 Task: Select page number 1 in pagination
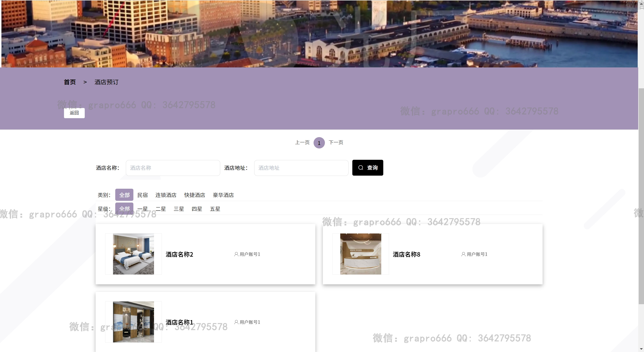(x=319, y=143)
